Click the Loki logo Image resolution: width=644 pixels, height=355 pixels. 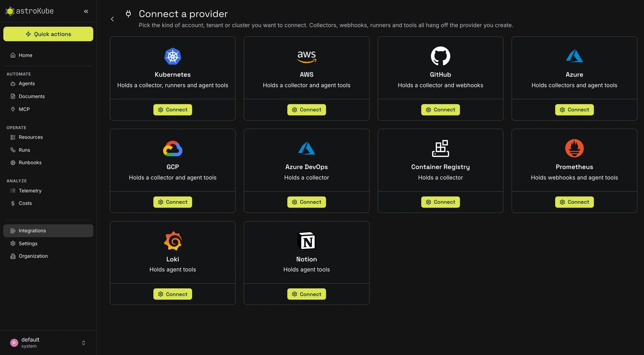pyautogui.click(x=173, y=241)
